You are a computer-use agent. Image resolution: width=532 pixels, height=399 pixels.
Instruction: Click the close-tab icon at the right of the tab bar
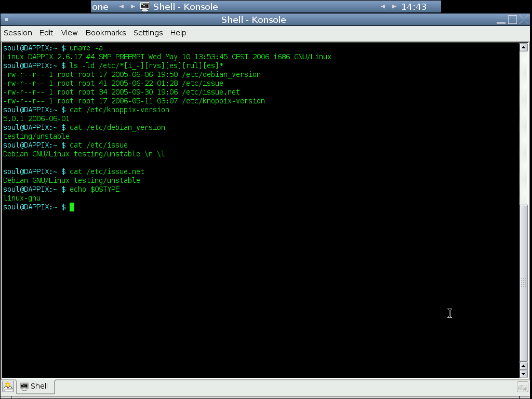(x=523, y=387)
